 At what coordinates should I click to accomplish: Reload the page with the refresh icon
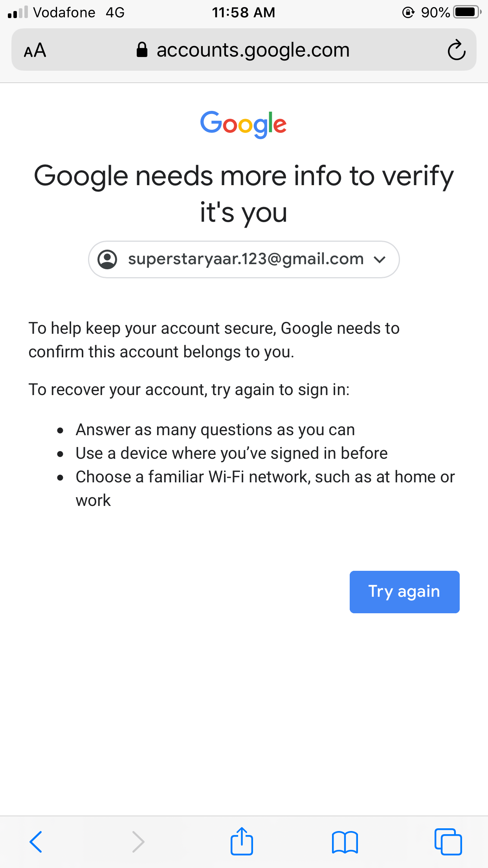pyautogui.click(x=456, y=50)
